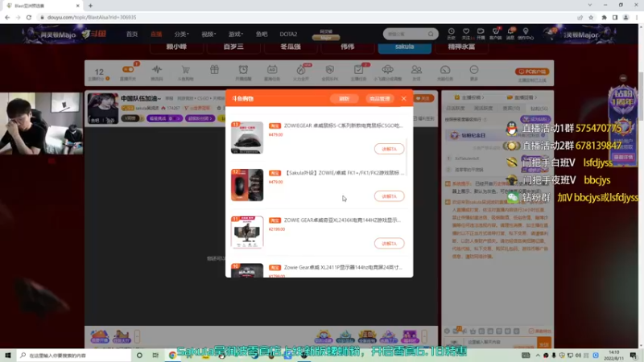
Task: Click the Windows taskbar search box
Action: click(x=74, y=355)
